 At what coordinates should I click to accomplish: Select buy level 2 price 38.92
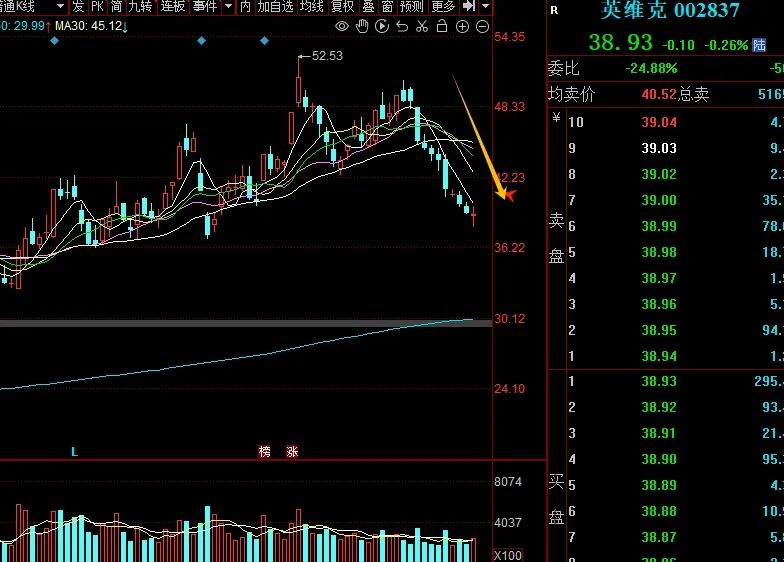pos(659,408)
